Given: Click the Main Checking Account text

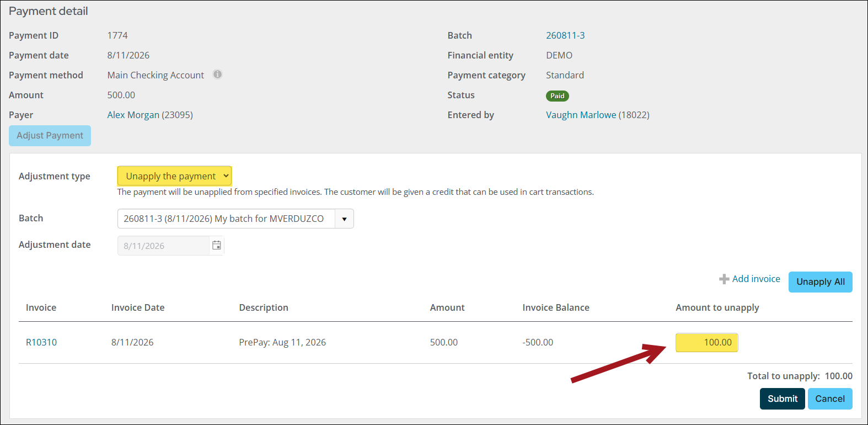Looking at the screenshot, I should [156, 75].
